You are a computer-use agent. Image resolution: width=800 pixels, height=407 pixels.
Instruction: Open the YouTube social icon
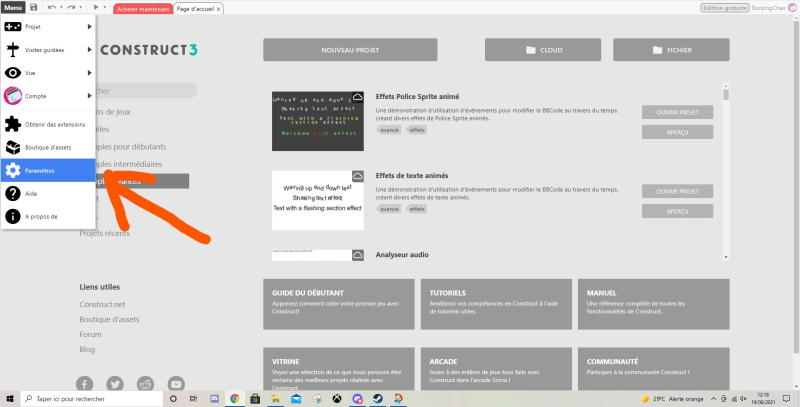176,384
